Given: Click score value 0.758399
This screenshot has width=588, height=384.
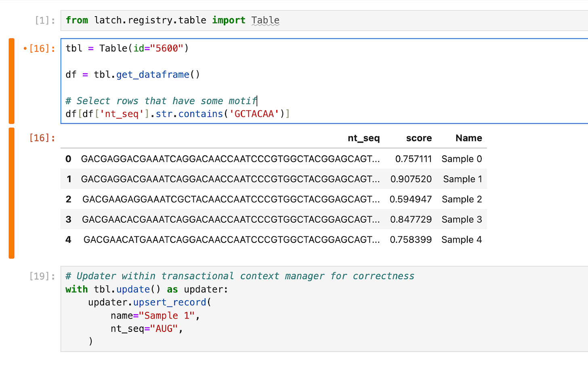Looking at the screenshot, I should [411, 240].
